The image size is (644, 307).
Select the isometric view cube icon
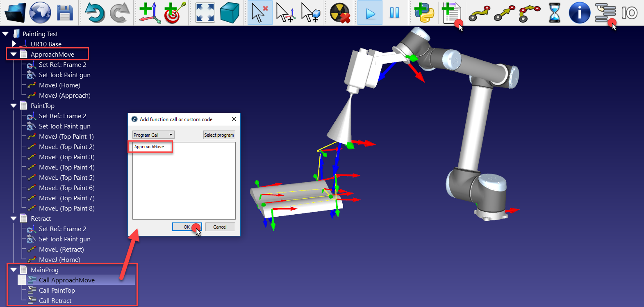coord(230,13)
